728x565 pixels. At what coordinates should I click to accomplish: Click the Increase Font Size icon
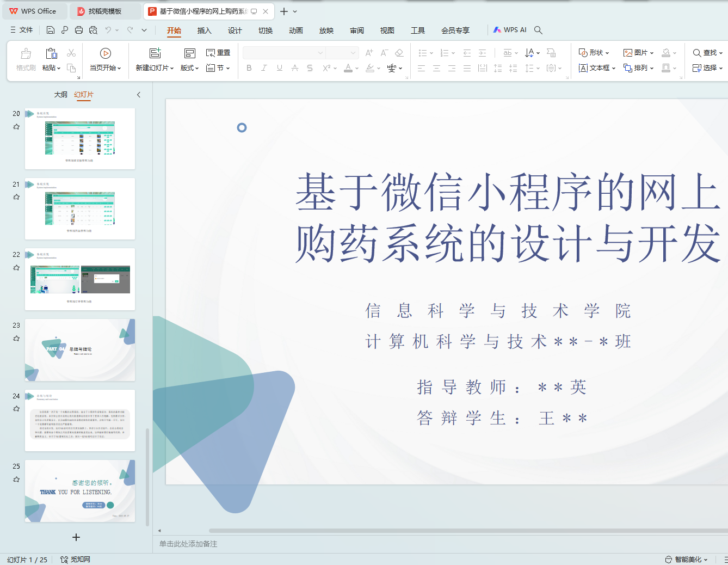[369, 53]
